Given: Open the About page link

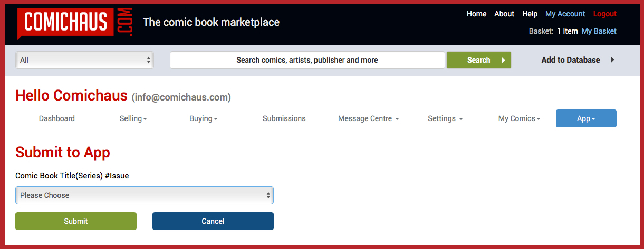Looking at the screenshot, I should (504, 14).
